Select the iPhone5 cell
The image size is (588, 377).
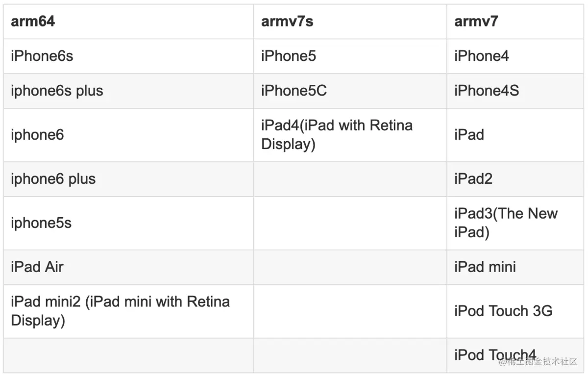tap(289, 56)
